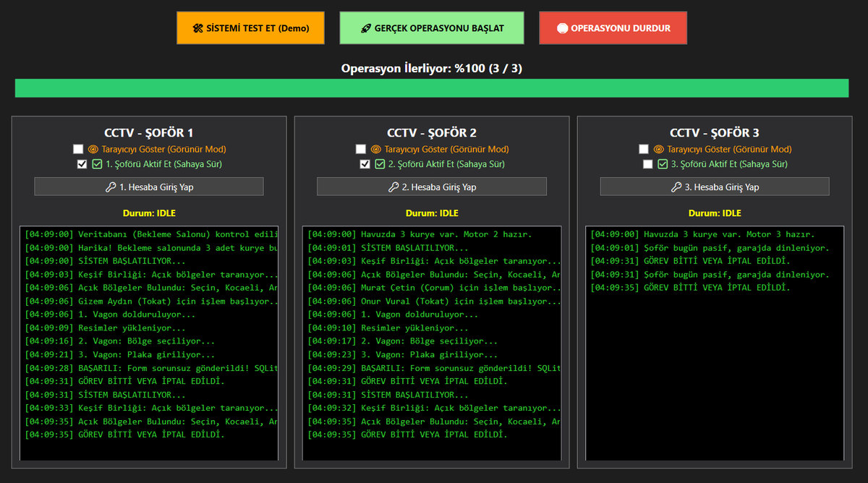Click the key icon on the 3. Hesaba Giriş button
Image resolution: width=868 pixels, height=483 pixels.
[x=676, y=187]
